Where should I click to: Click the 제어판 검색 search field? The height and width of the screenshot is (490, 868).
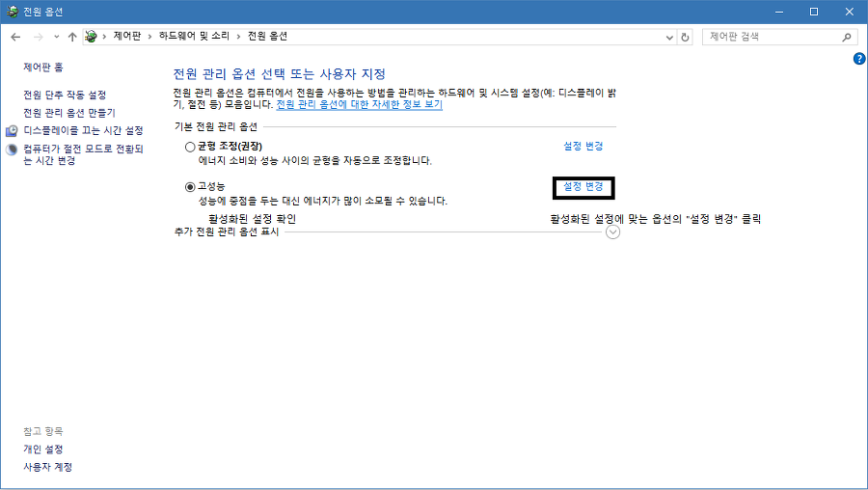[772, 37]
